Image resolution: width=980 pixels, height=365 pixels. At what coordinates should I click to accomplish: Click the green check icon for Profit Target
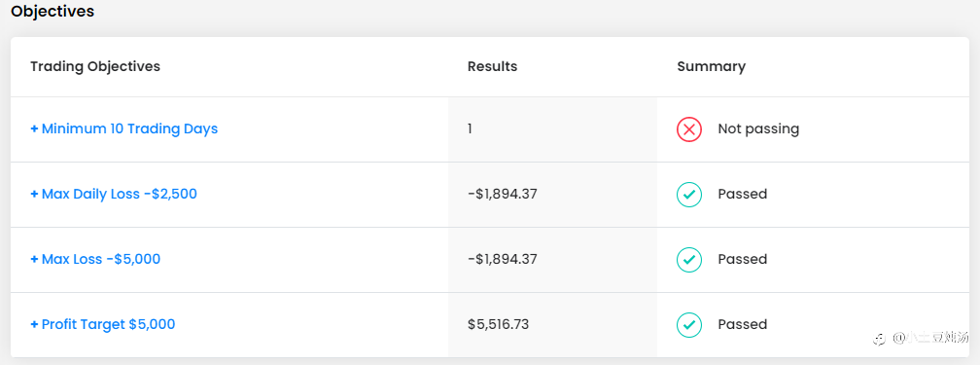pyautogui.click(x=689, y=324)
